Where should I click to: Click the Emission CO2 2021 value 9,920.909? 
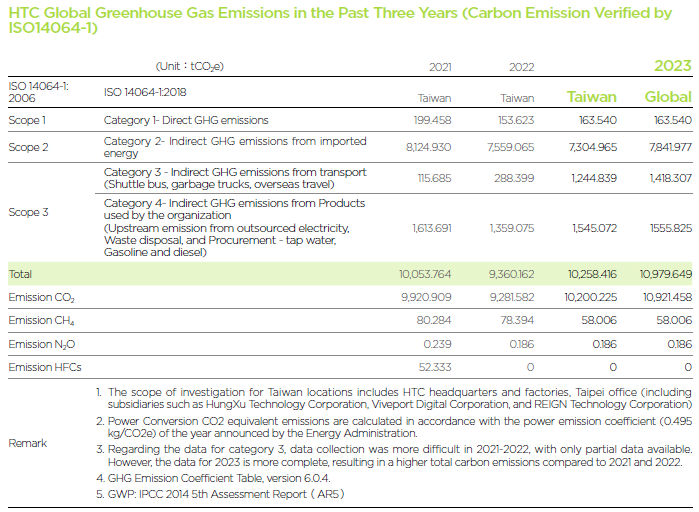pyautogui.click(x=426, y=297)
